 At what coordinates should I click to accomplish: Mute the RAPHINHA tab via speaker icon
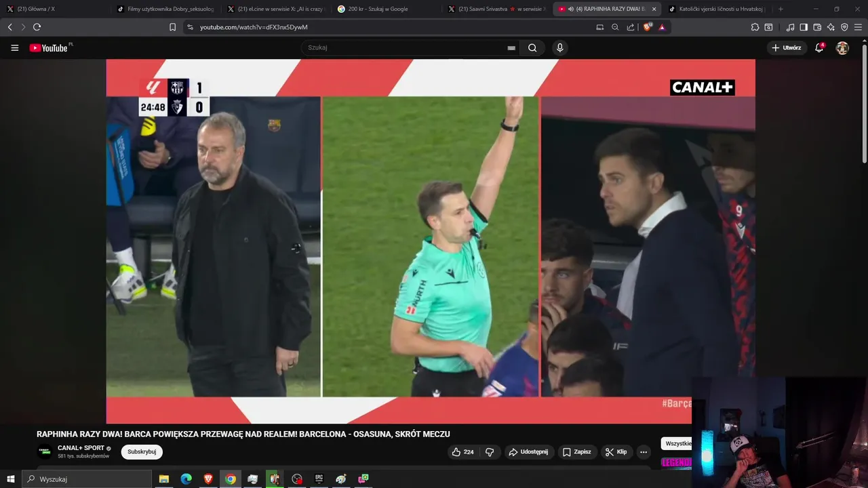click(x=571, y=9)
